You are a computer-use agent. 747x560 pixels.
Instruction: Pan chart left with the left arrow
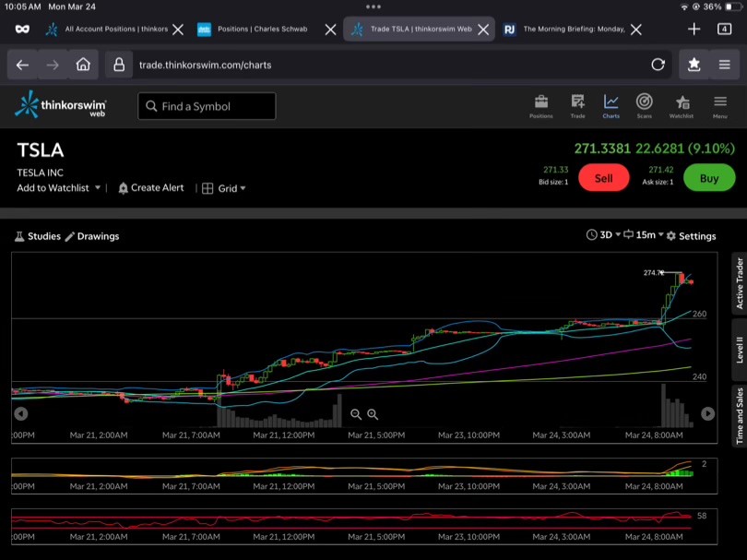(x=21, y=413)
